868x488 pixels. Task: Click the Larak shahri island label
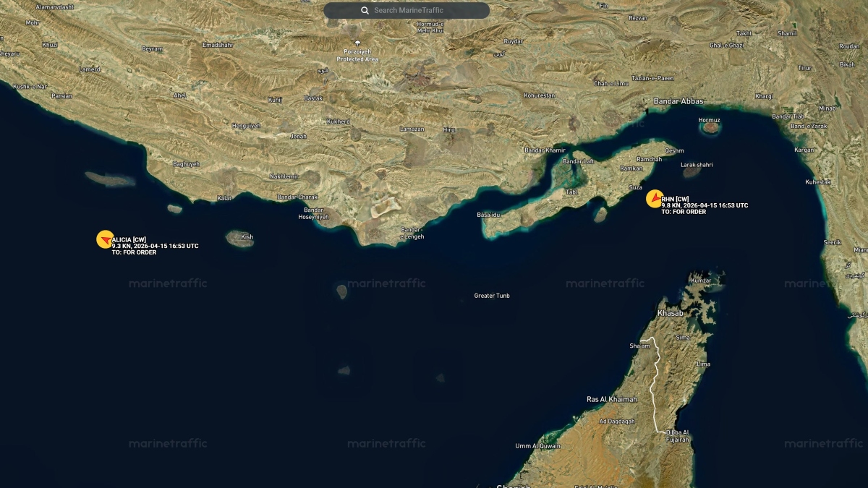coord(697,165)
